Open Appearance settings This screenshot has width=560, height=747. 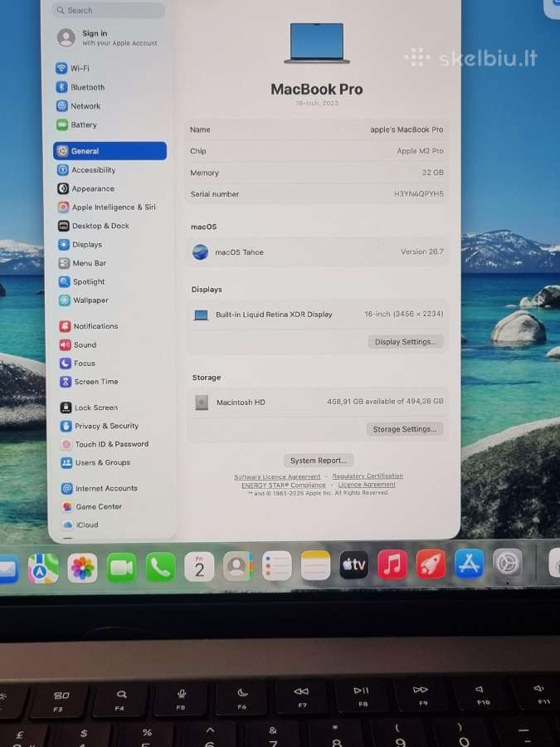[x=86, y=188]
